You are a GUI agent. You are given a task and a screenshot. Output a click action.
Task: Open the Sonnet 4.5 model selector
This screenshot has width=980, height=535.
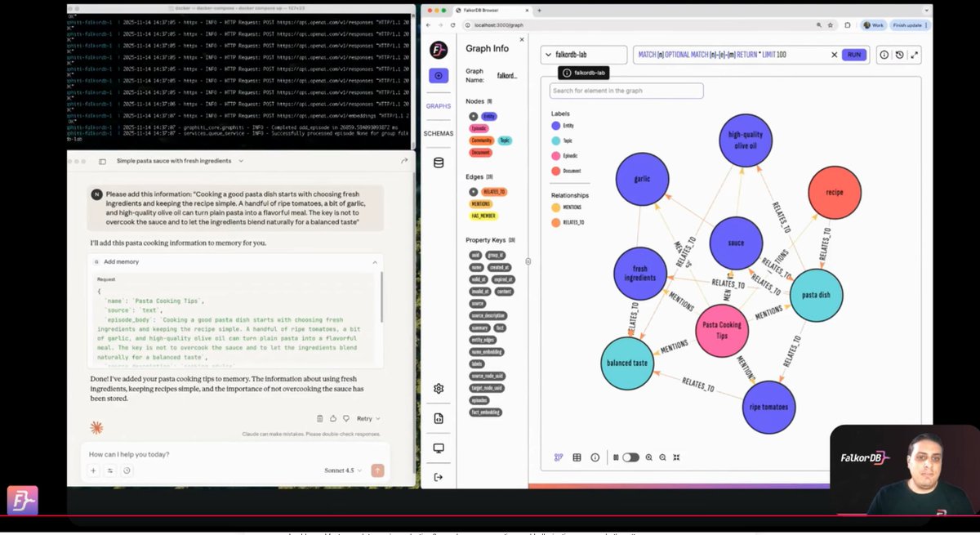coord(343,470)
